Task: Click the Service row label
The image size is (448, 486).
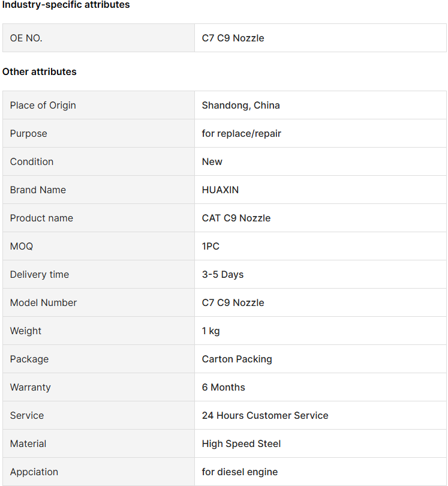Action: coord(27,416)
